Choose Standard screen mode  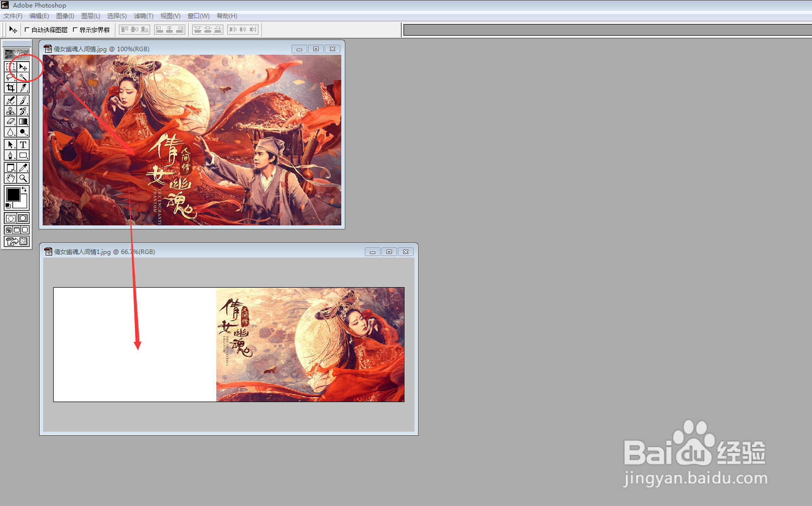tap(9, 230)
